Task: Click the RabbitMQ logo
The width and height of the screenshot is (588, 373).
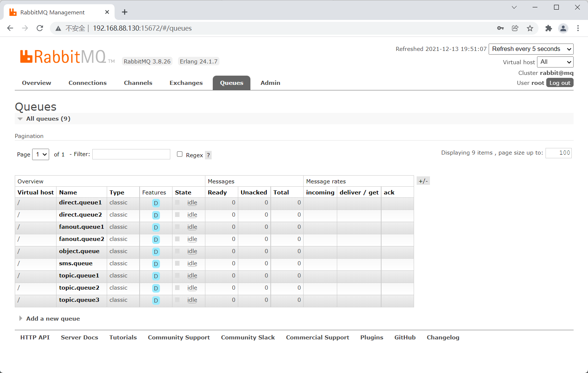Action: click(67, 57)
